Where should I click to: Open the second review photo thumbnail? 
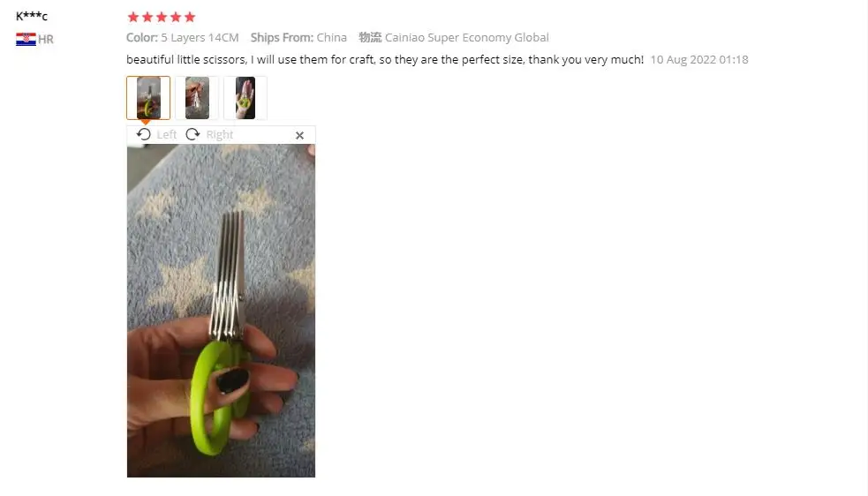point(197,98)
